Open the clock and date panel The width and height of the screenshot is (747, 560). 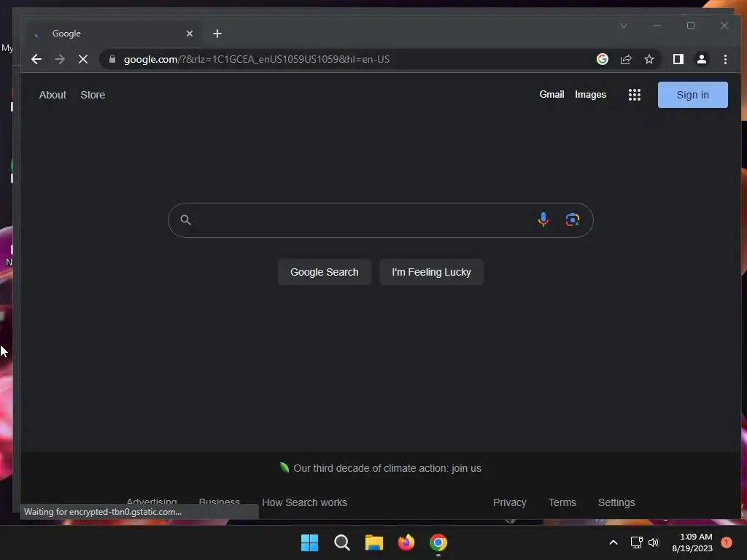(692, 542)
